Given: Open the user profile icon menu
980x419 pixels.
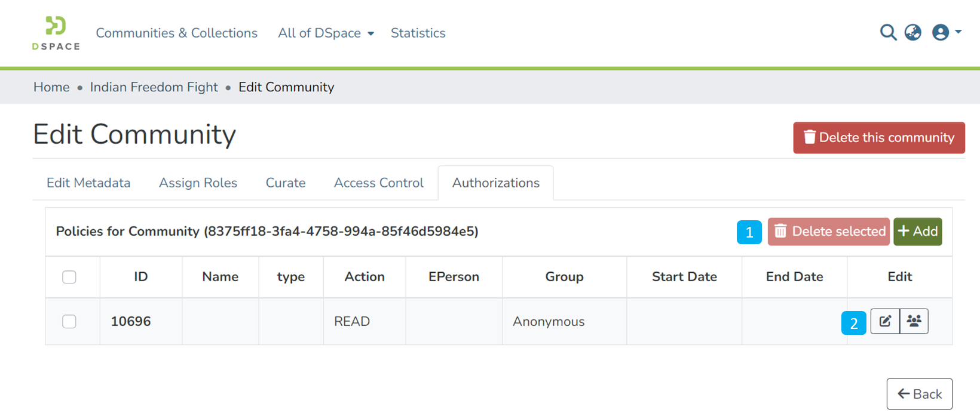Looking at the screenshot, I should [946, 32].
